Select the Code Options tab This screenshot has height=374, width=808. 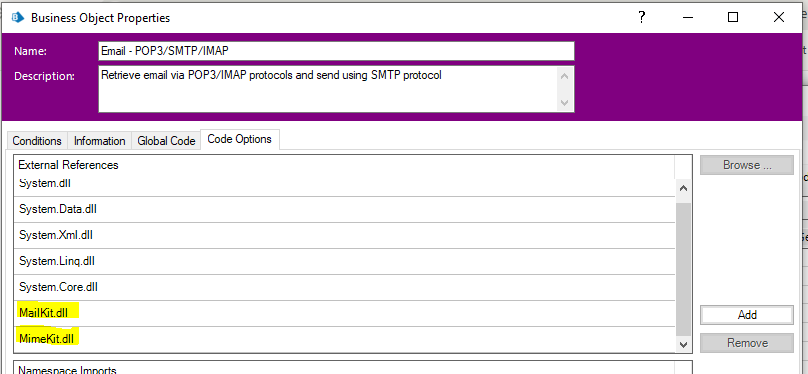click(x=240, y=139)
